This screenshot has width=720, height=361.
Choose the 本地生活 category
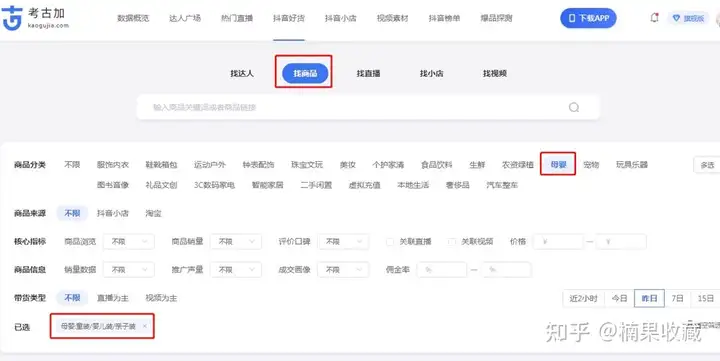coord(413,185)
